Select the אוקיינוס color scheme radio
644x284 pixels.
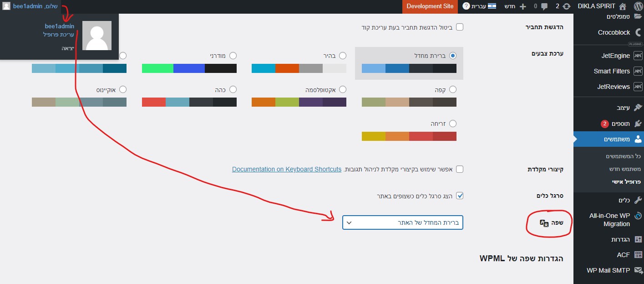(x=123, y=90)
